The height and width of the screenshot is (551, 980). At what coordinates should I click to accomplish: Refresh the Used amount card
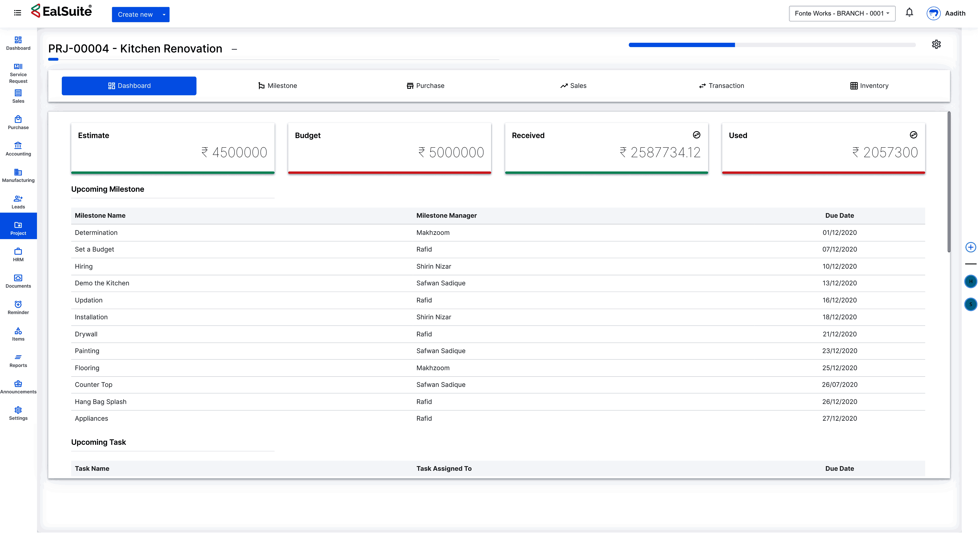(913, 135)
